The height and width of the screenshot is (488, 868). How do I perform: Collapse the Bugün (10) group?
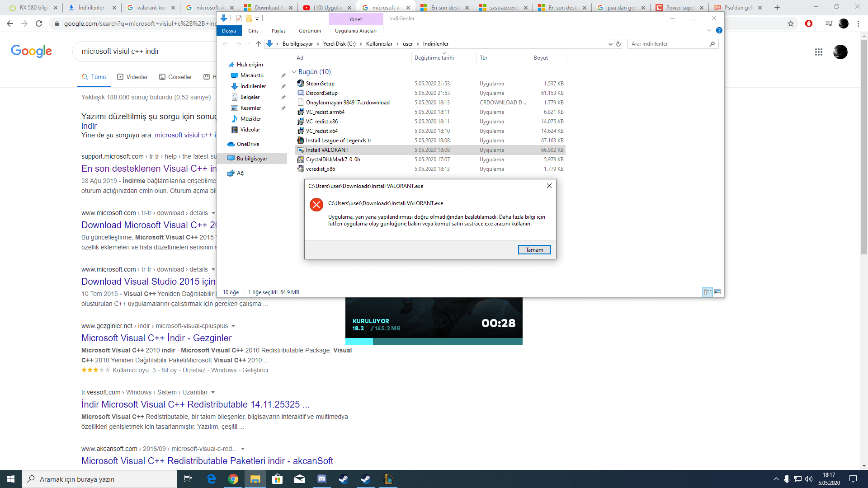[x=294, y=72]
